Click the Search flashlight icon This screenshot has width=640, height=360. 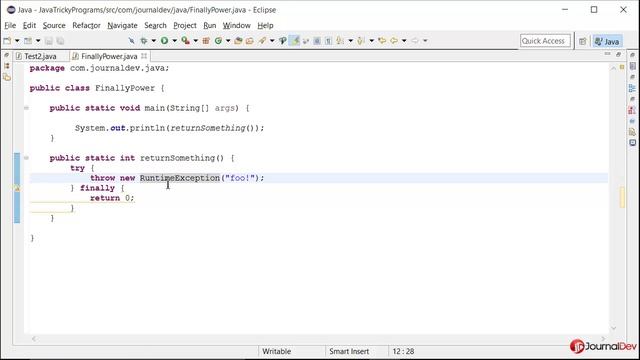coord(262,41)
